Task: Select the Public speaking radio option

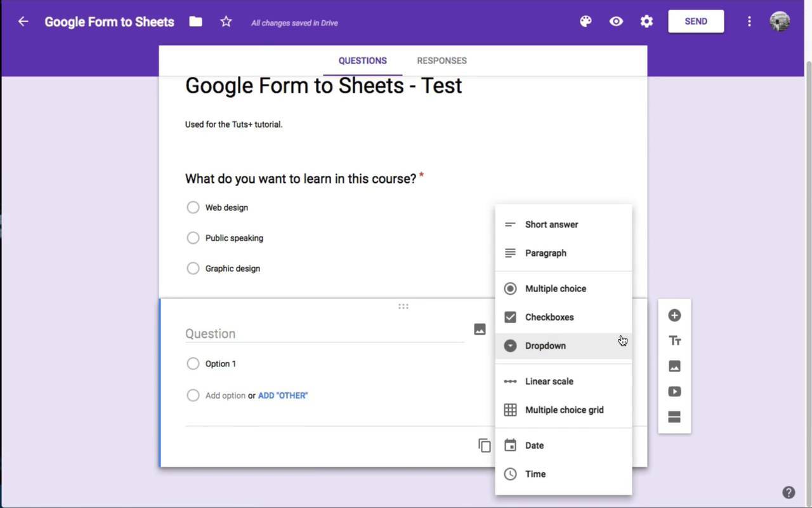Action: point(193,238)
